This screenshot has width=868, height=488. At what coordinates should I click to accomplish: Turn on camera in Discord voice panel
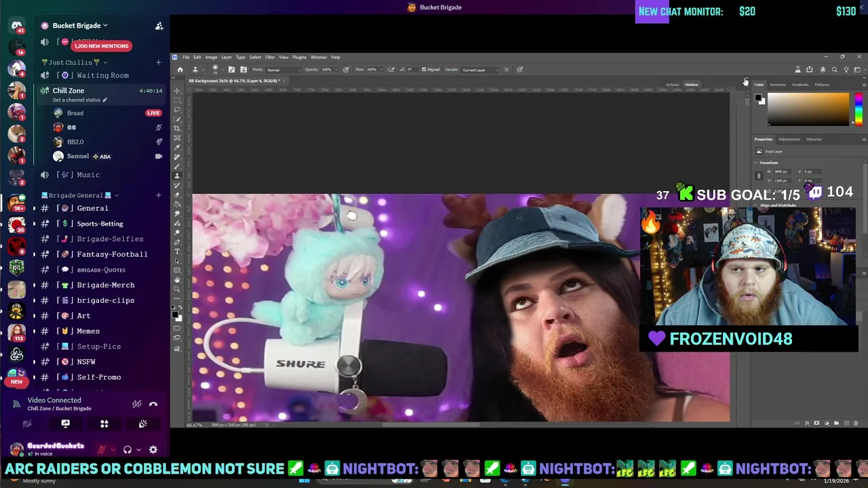[27, 424]
